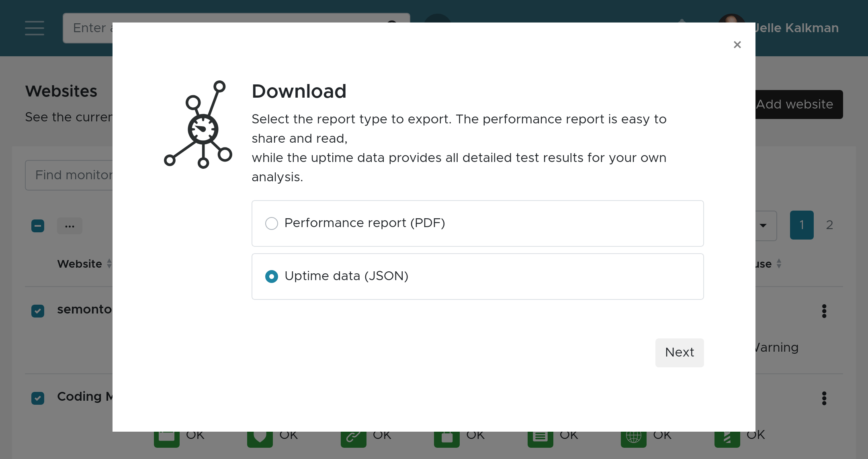Open the hamburger menu
This screenshot has width=868, height=459.
[35, 28]
